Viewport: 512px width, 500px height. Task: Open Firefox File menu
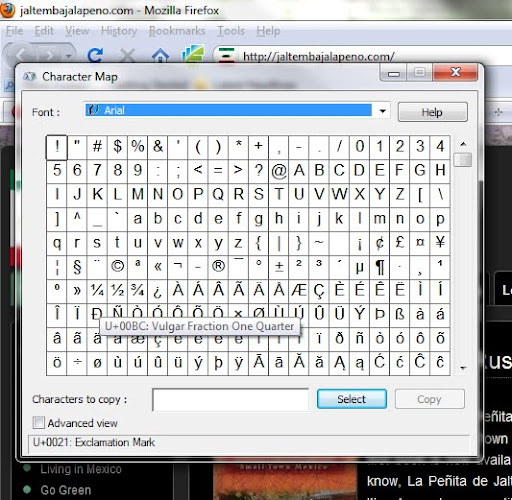(15, 31)
